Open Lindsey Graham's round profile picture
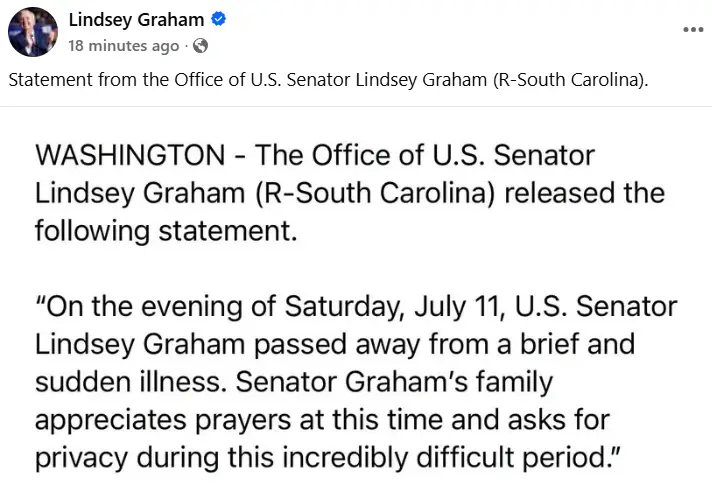This screenshot has height=501, width=712. click(33, 32)
